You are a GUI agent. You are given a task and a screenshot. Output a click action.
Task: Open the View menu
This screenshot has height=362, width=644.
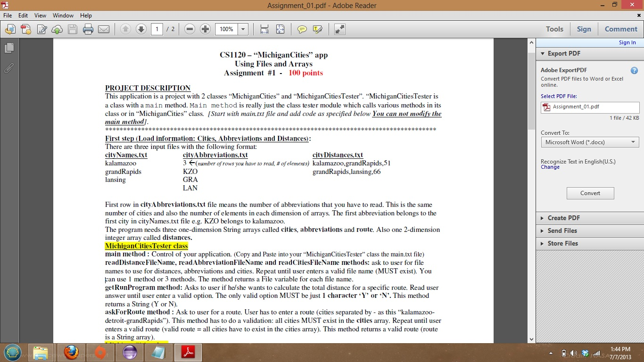tap(40, 16)
